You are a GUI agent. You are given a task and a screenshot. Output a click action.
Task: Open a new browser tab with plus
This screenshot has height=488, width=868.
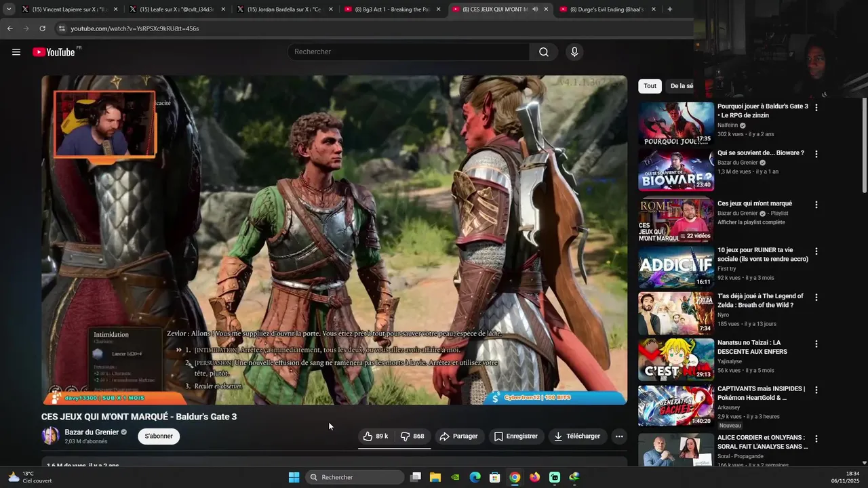pos(670,9)
